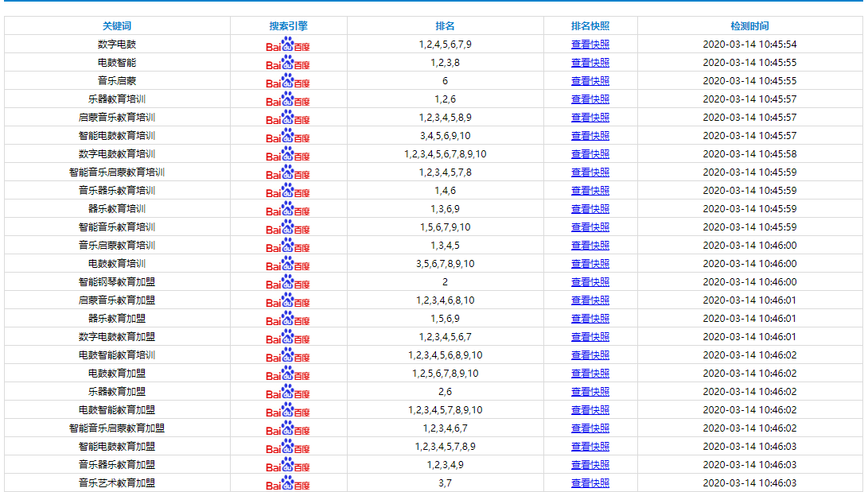Click the Baidu logo in 乐器教育加盟 row
Viewport: 868px width, 492px height.
click(288, 391)
